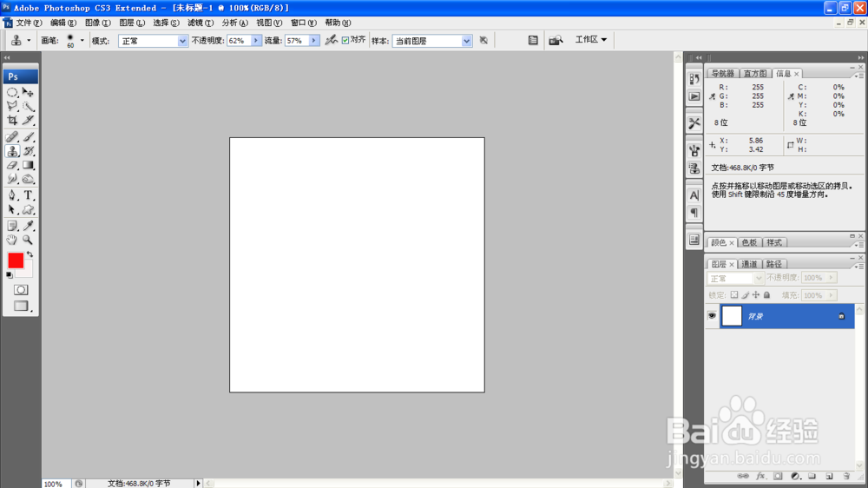Open the Paragraph panel dock icon

(694, 213)
